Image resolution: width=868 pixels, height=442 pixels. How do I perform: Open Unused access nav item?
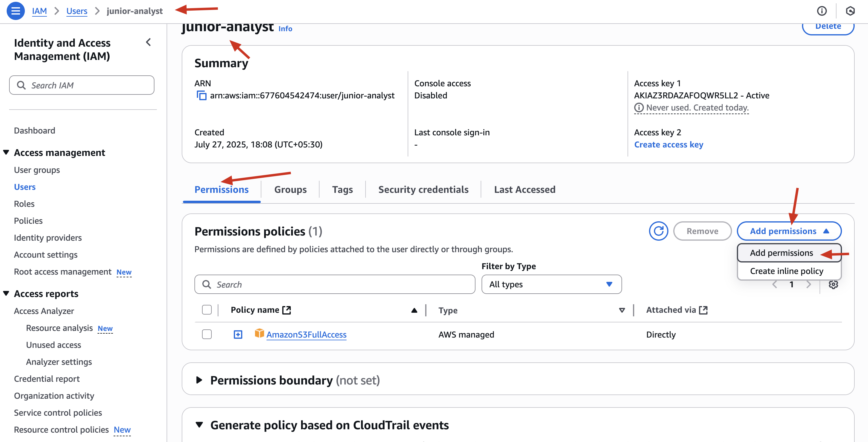[x=53, y=345]
